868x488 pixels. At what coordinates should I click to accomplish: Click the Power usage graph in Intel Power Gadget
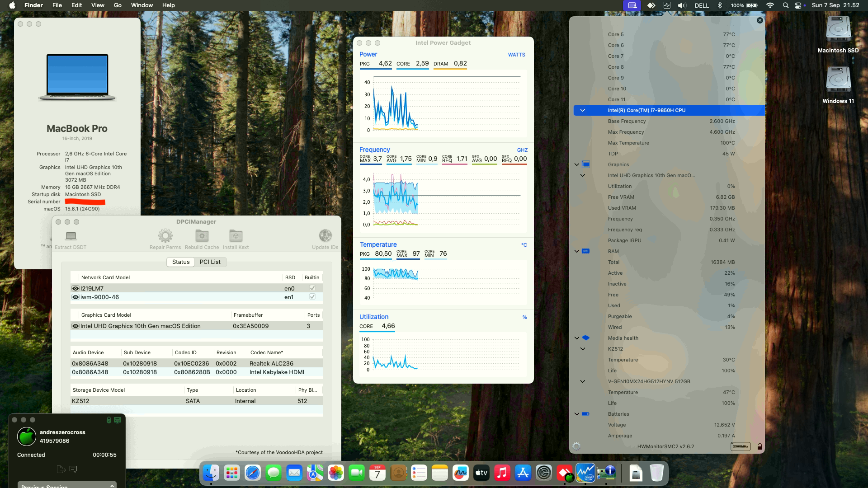443,104
